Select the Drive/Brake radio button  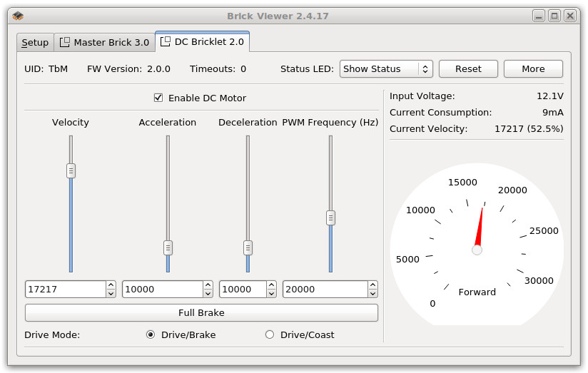click(x=151, y=334)
